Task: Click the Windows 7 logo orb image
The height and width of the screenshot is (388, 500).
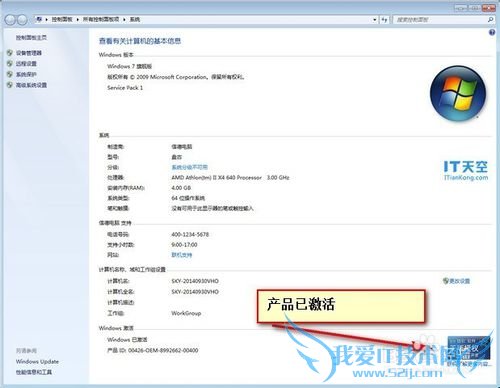Action: (458, 93)
